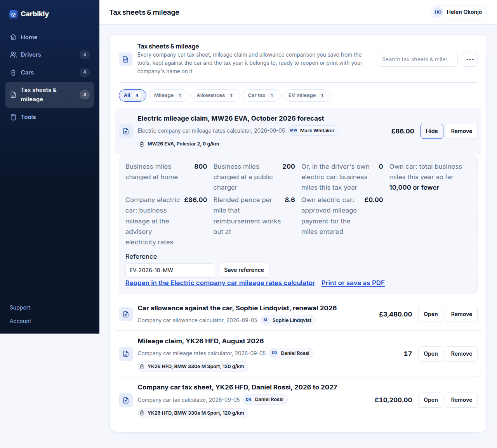Remove the Electric mileage claim sheet
497x448 pixels.
pos(462,131)
